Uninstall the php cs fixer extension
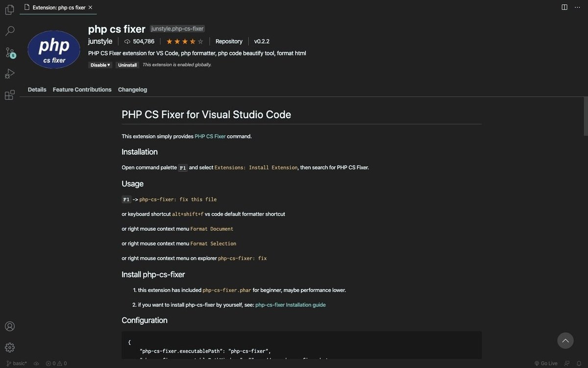The width and height of the screenshot is (588, 368). click(x=127, y=64)
